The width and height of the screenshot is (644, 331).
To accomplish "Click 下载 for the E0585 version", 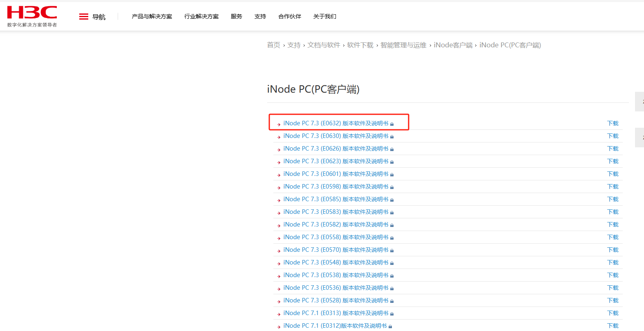I will click(x=613, y=199).
